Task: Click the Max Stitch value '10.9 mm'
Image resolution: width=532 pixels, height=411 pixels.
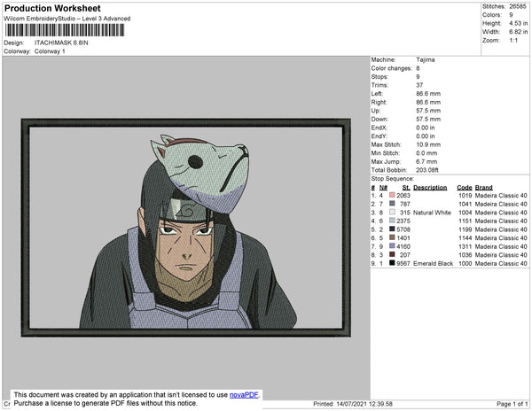Action: (x=428, y=144)
